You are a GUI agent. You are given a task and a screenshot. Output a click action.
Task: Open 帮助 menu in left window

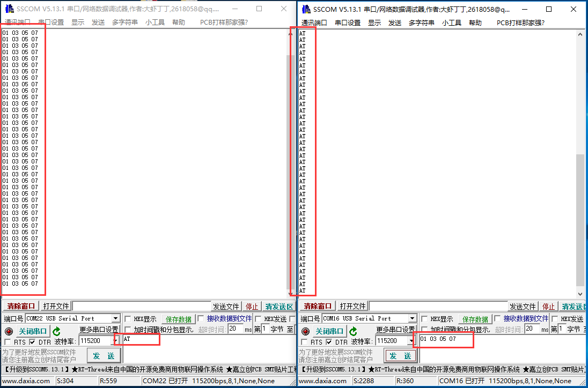click(x=179, y=23)
